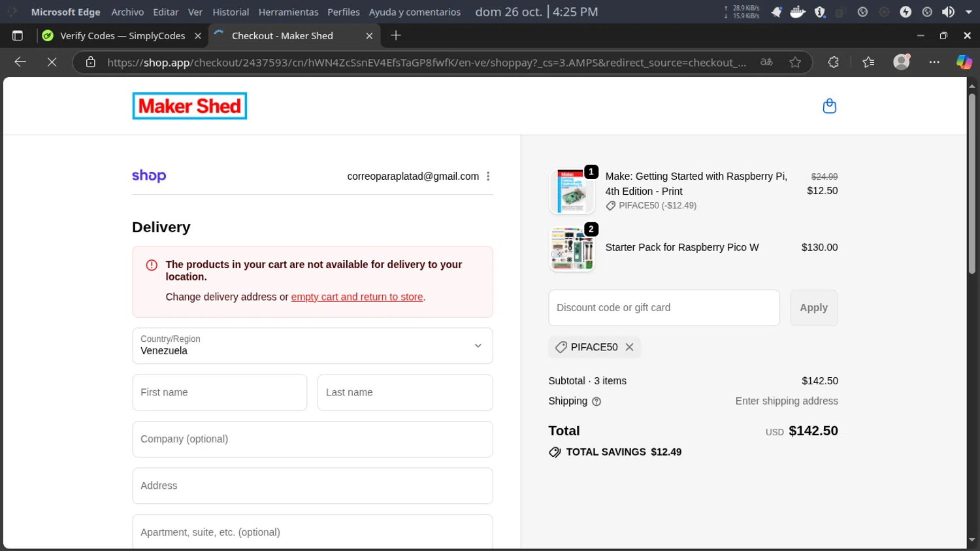Open the Herramientas menu
The height and width of the screenshot is (551, 980).
click(288, 12)
